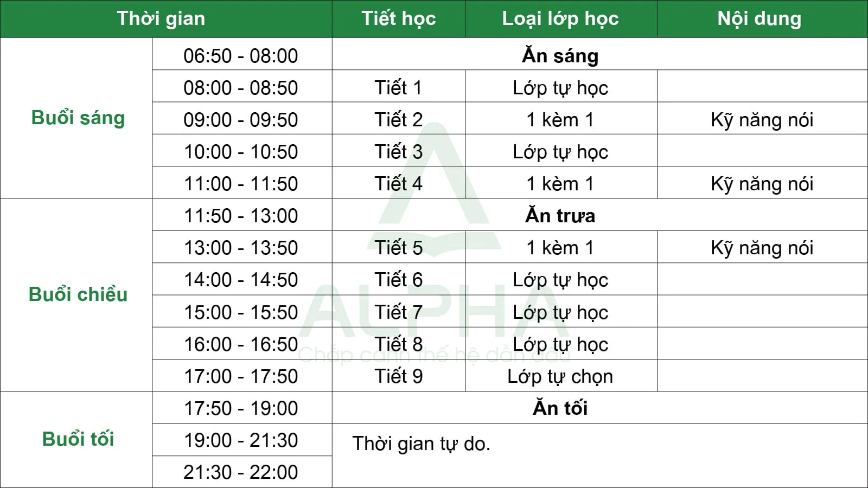Click the "Loại lớp học" column header
The image size is (868, 488).
tap(560, 18)
